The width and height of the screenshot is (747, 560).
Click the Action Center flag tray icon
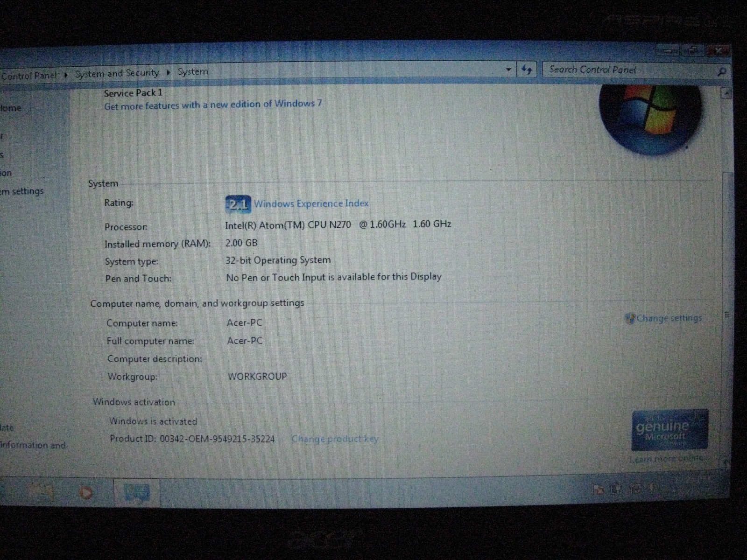tap(598, 489)
